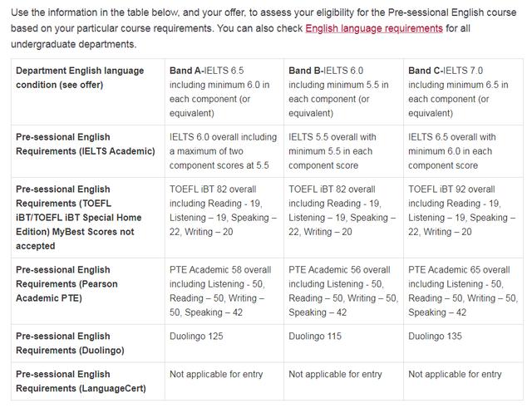This screenshot has width=532, height=408.
Task: Select the Department English language condition cell
Action: tap(88, 92)
